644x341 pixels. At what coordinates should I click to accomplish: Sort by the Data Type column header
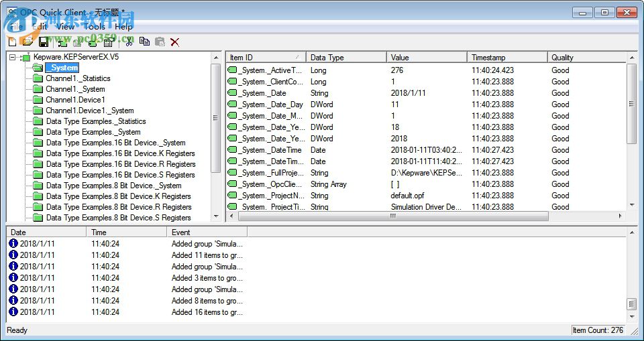point(346,58)
